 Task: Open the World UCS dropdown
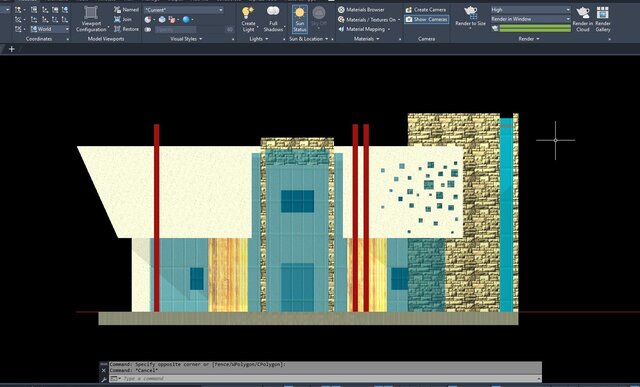tap(49, 29)
